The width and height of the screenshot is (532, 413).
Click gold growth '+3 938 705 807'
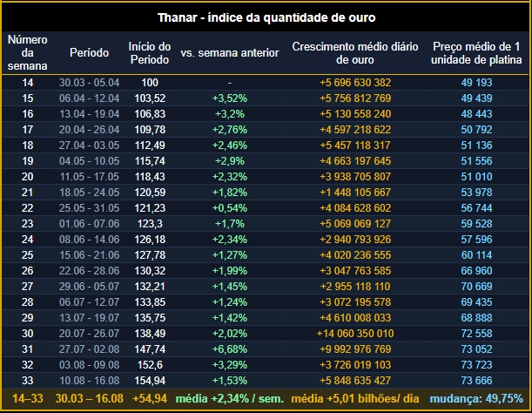(355, 177)
